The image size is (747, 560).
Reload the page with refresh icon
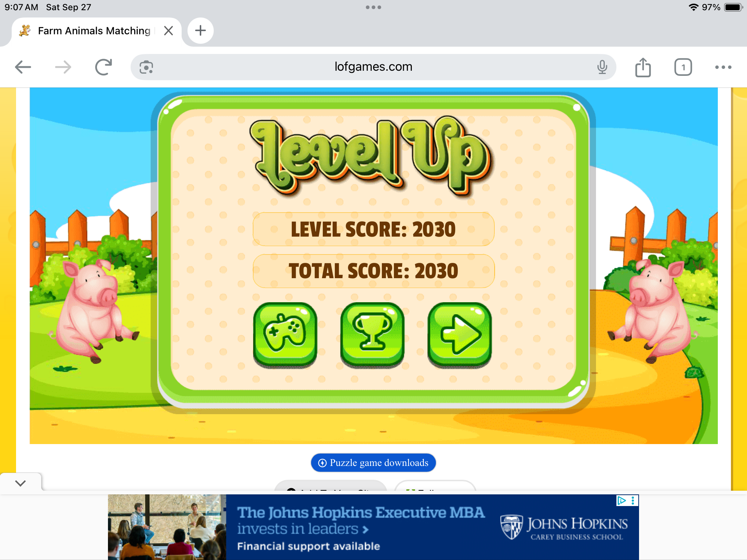[103, 67]
